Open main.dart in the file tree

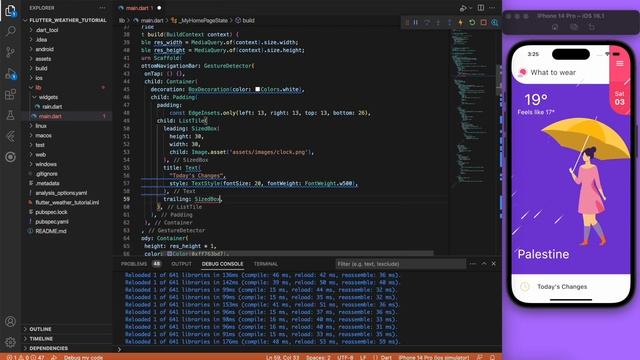[x=50, y=116]
